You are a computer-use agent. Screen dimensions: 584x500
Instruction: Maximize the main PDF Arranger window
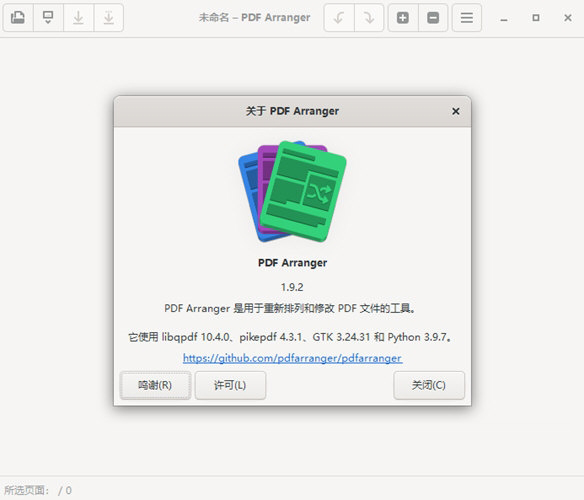click(x=536, y=18)
